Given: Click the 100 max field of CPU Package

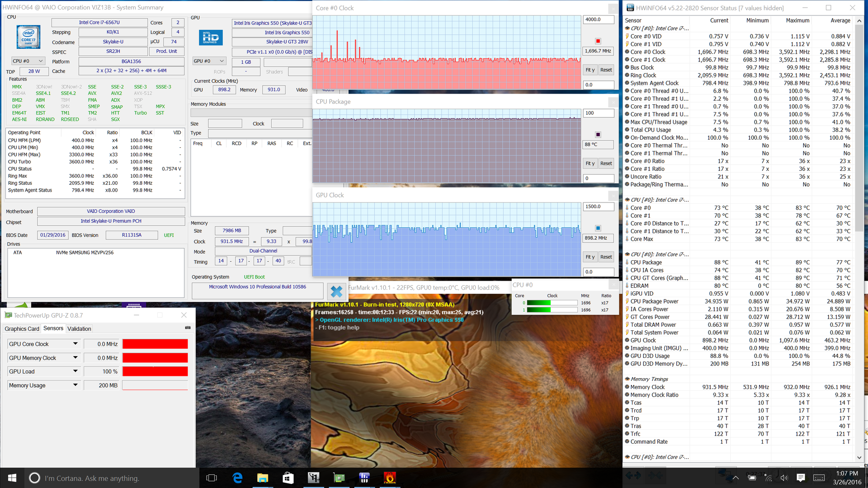Looking at the screenshot, I should point(599,113).
